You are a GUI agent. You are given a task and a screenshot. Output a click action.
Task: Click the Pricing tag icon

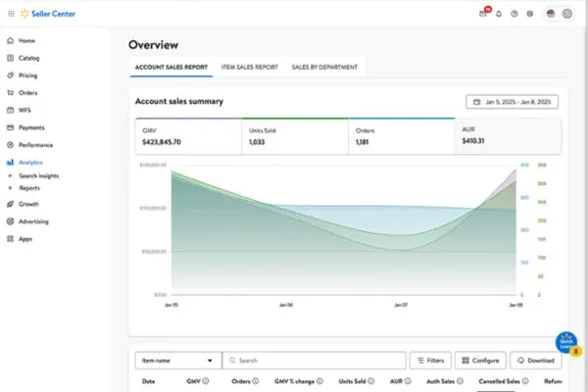10,75
